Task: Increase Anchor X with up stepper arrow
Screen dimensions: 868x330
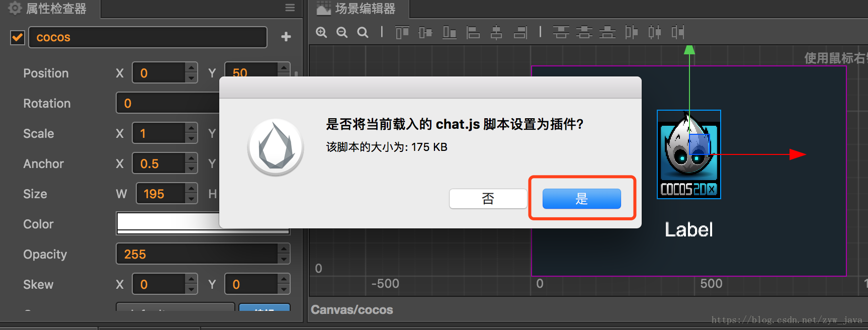Action: tap(191, 158)
